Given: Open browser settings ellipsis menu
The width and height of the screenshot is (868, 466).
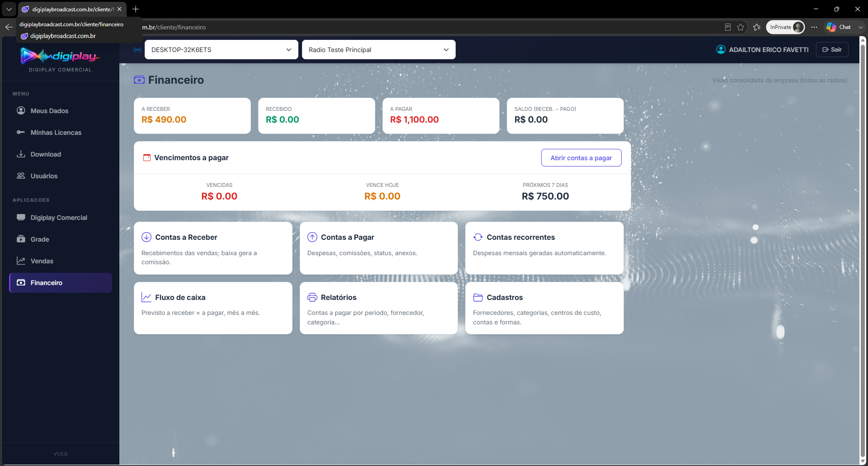Looking at the screenshot, I should [814, 27].
